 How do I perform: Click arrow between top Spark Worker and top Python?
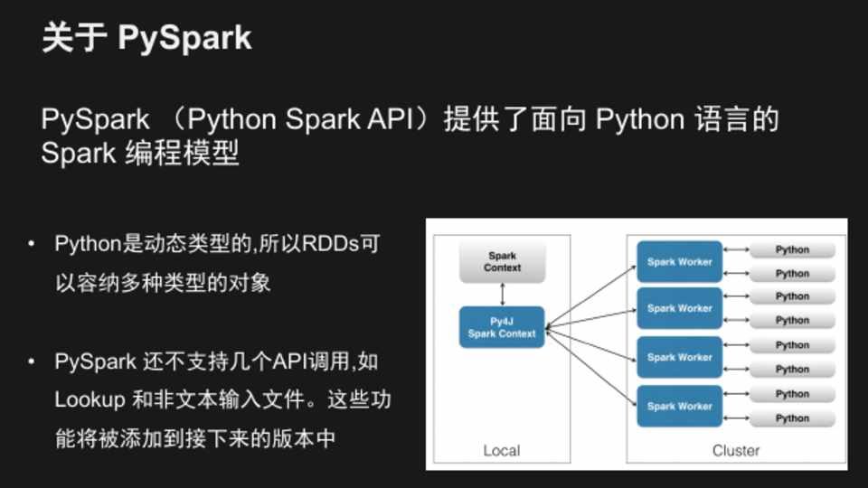(x=736, y=250)
